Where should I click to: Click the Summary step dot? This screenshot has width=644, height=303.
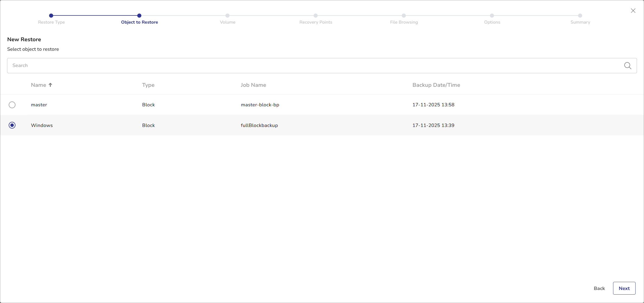pos(580,16)
